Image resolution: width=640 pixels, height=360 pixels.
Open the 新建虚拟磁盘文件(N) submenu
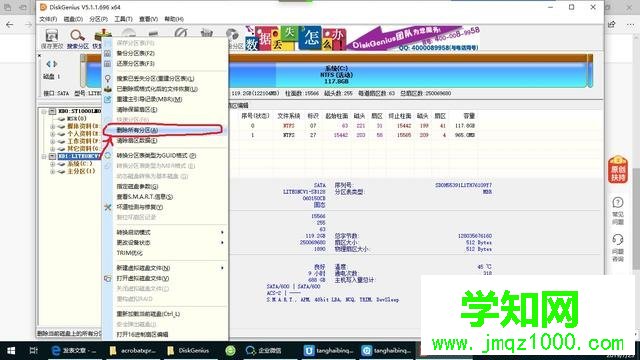tap(165, 268)
